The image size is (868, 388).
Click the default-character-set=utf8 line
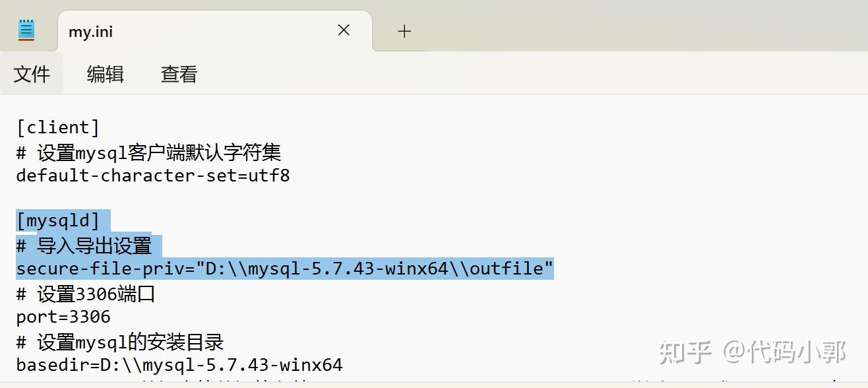pyautogui.click(x=153, y=176)
